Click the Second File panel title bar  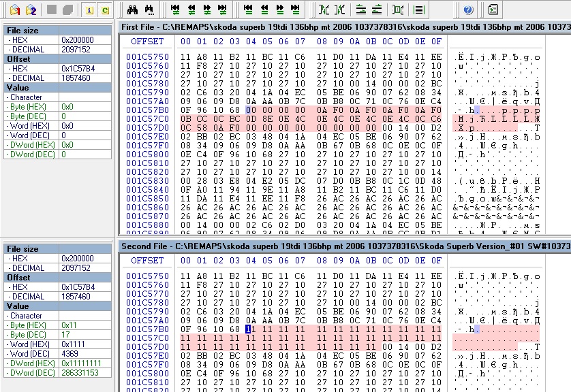click(345, 246)
